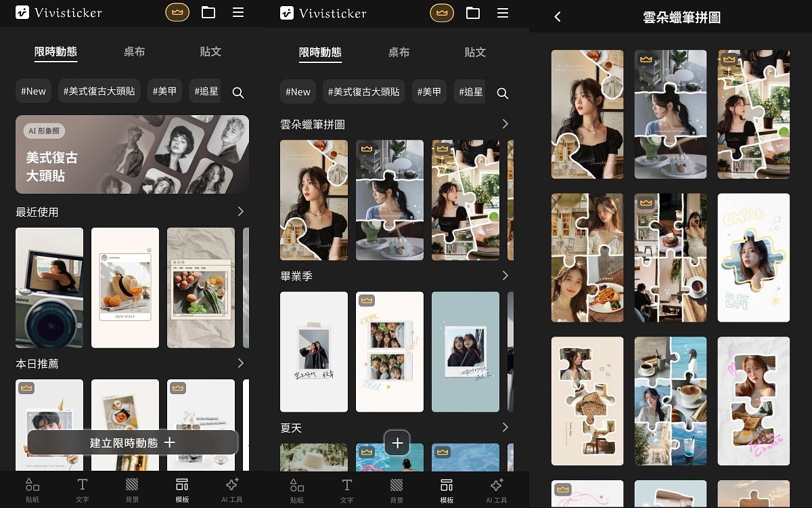The height and width of the screenshot is (508, 812).
Task: Tap the crown premium icon in the left screen header
Action: pos(177,12)
